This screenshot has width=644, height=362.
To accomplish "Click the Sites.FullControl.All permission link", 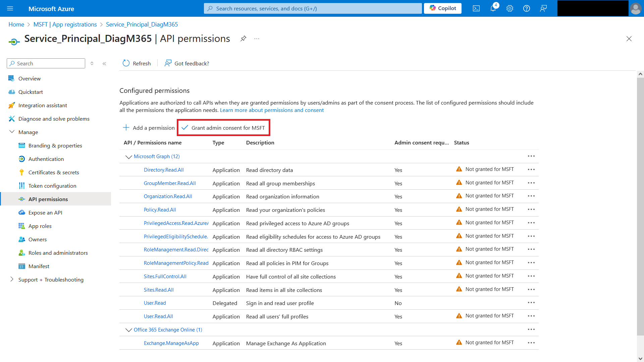I will [165, 277].
